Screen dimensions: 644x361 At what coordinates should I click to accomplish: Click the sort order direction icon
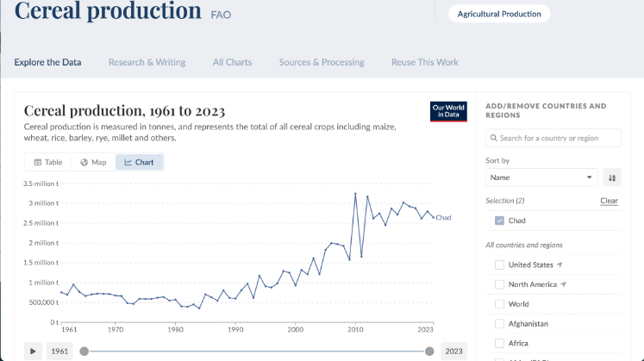click(x=612, y=177)
